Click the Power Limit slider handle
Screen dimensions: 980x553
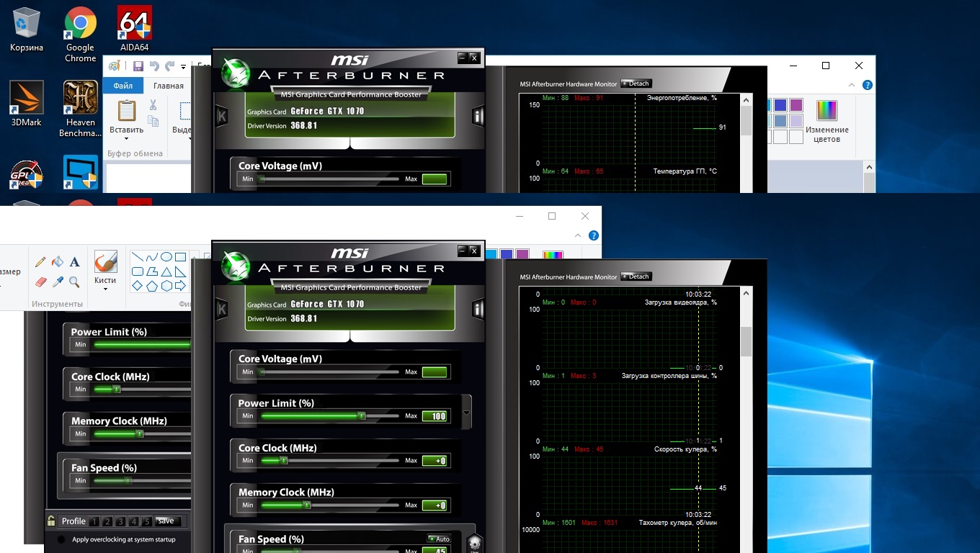[x=362, y=416]
